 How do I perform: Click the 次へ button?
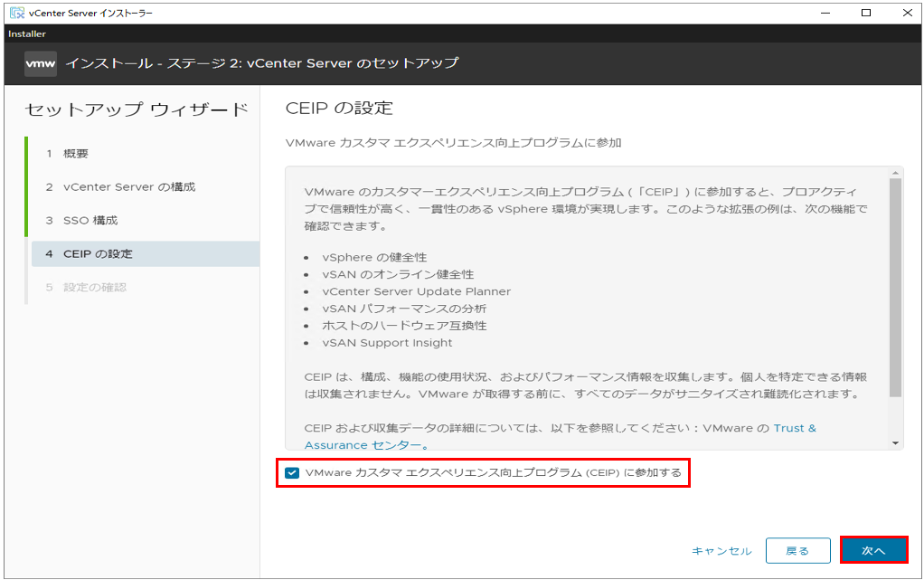pos(873,550)
